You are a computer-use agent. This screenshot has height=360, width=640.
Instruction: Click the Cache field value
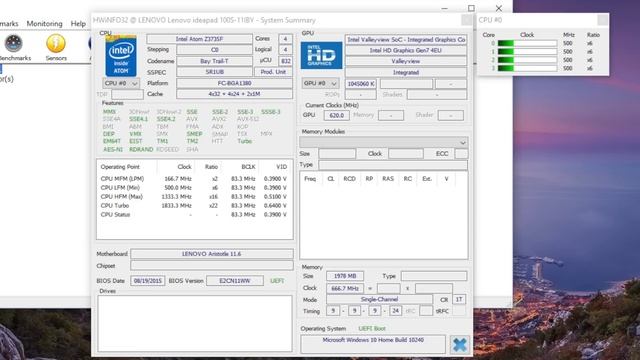234,94
